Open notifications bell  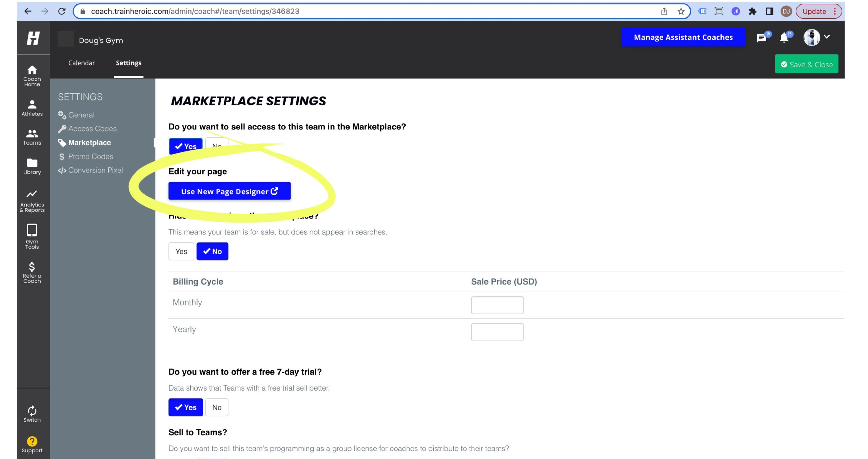785,37
